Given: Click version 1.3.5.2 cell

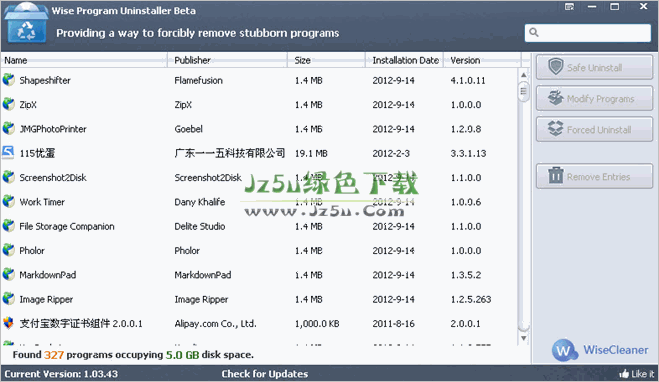Looking at the screenshot, I should point(466,275).
